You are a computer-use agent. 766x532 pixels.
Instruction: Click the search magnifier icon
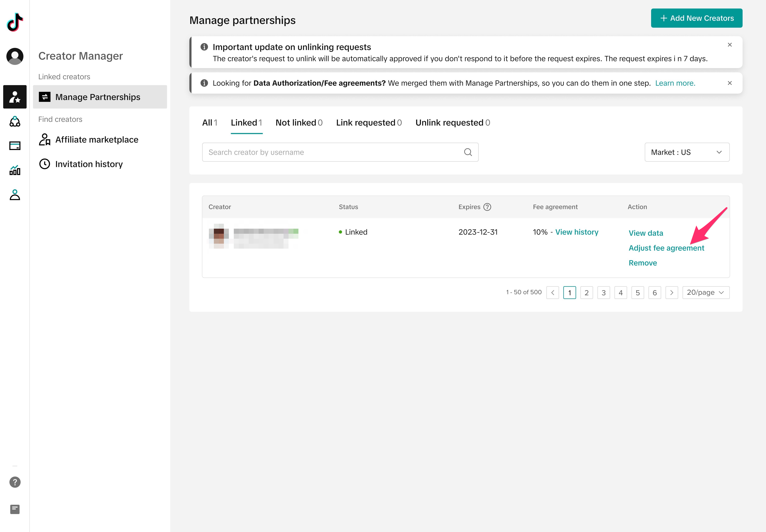(x=468, y=152)
